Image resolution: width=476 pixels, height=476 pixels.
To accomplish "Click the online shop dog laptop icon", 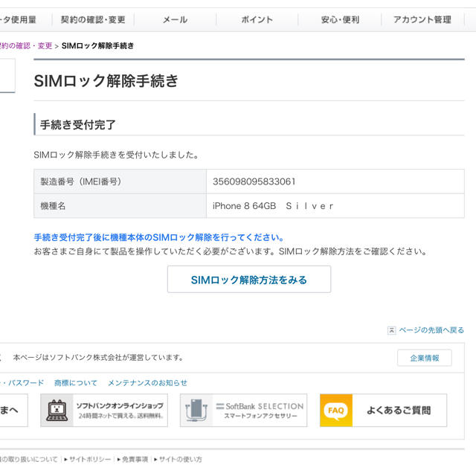I will pyautogui.click(x=57, y=410).
